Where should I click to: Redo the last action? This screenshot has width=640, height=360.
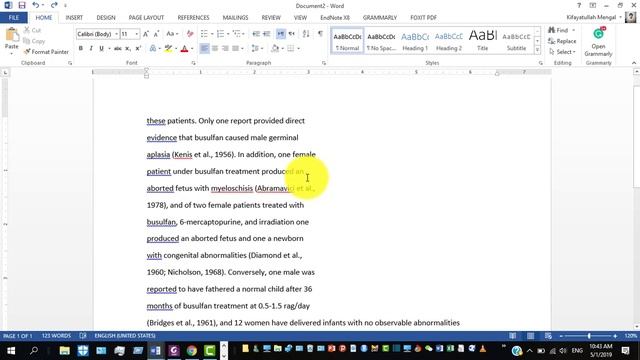[x=54, y=5]
